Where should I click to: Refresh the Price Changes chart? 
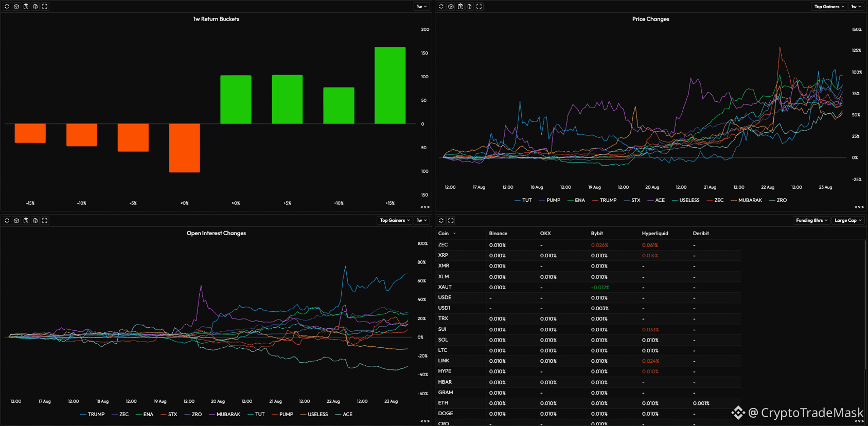441,7
